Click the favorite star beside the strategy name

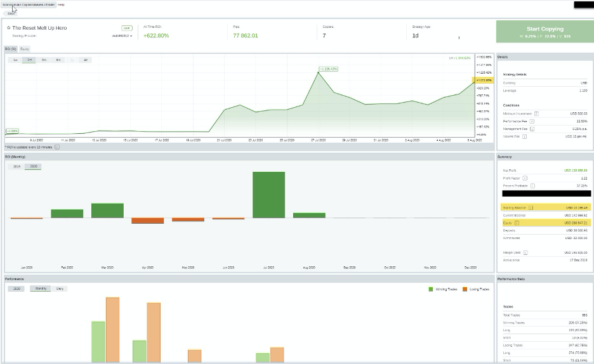8,28
